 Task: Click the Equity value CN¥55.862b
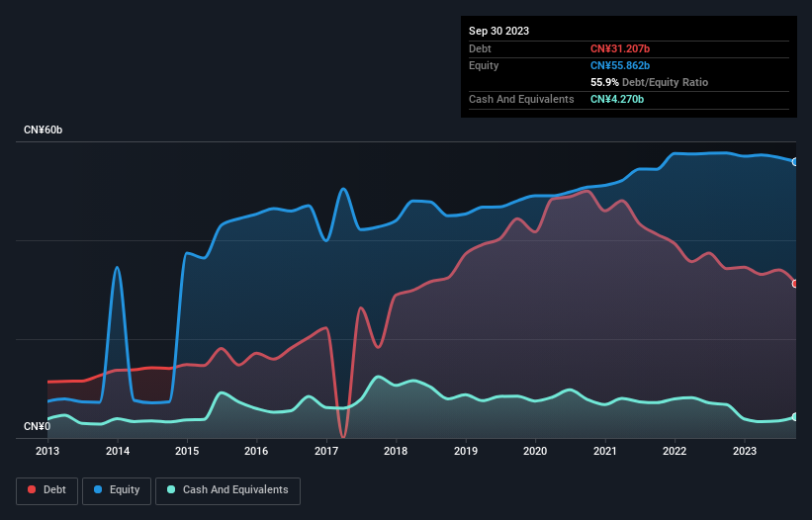pyautogui.click(x=620, y=65)
